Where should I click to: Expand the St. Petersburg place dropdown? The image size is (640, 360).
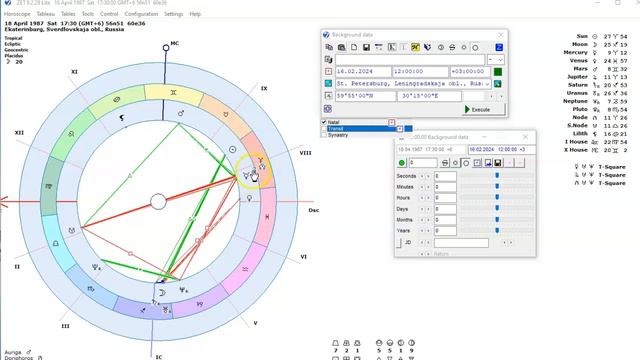tap(487, 84)
